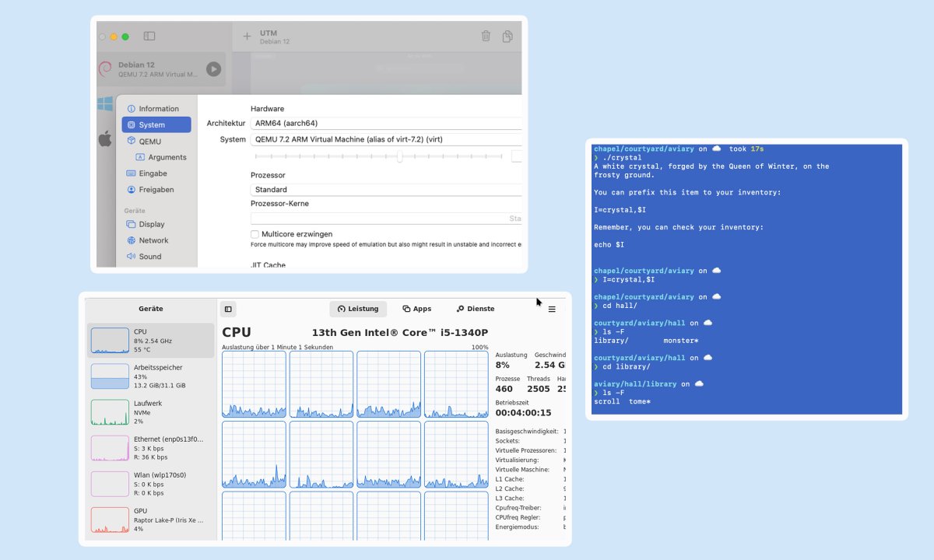Open the System dropdown for virt-7.2
The image size is (934, 560).
click(385, 140)
